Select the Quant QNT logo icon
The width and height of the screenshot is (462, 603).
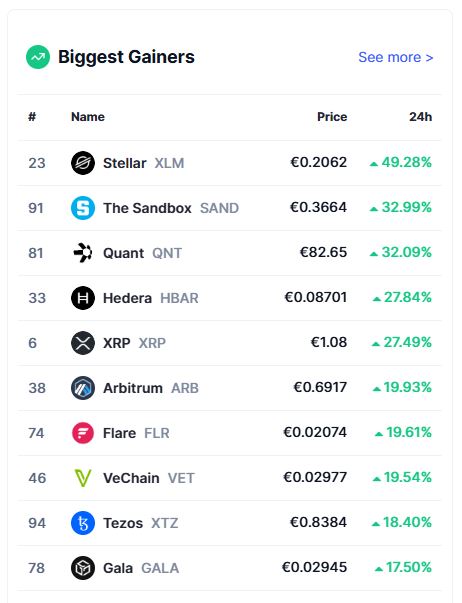click(x=83, y=253)
